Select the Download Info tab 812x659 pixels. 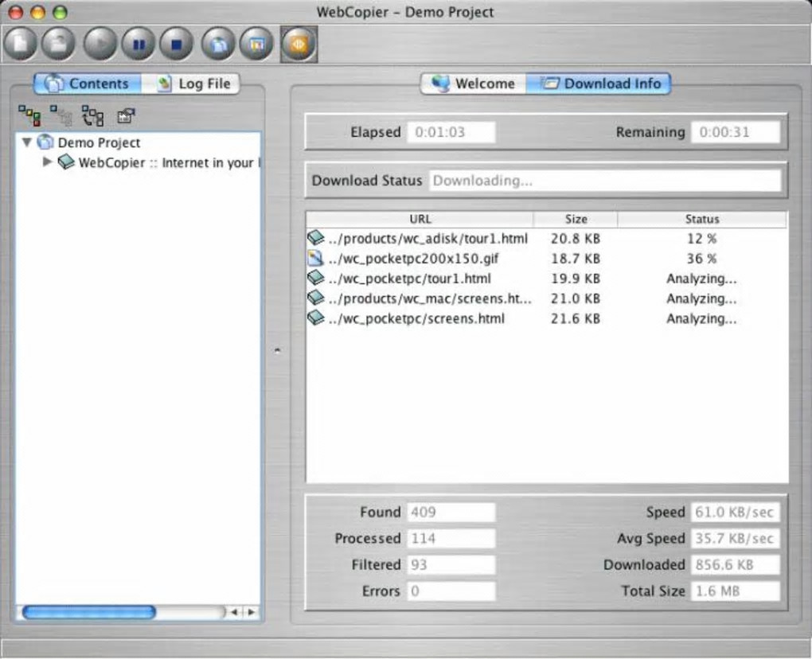(599, 84)
